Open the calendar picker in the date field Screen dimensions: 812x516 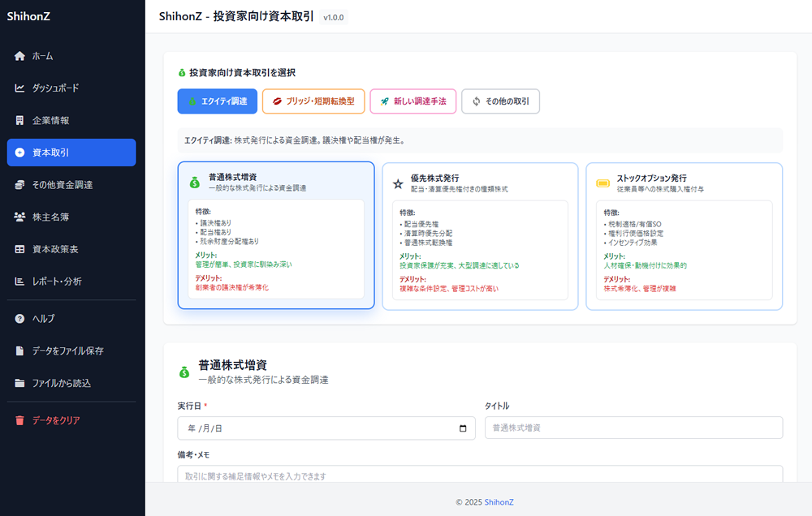(463, 428)
